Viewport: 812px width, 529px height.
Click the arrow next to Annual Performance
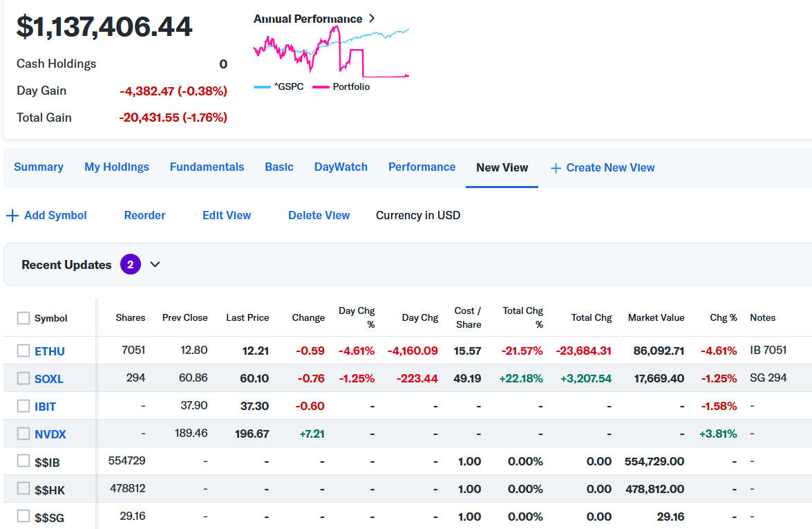(x=372, y=19)
